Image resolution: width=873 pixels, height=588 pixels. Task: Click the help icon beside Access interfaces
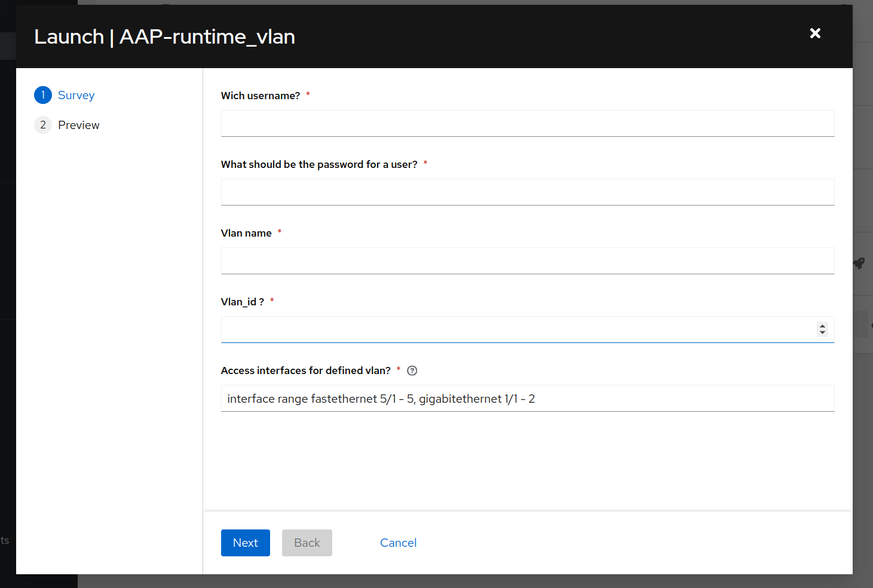(412, 370)
